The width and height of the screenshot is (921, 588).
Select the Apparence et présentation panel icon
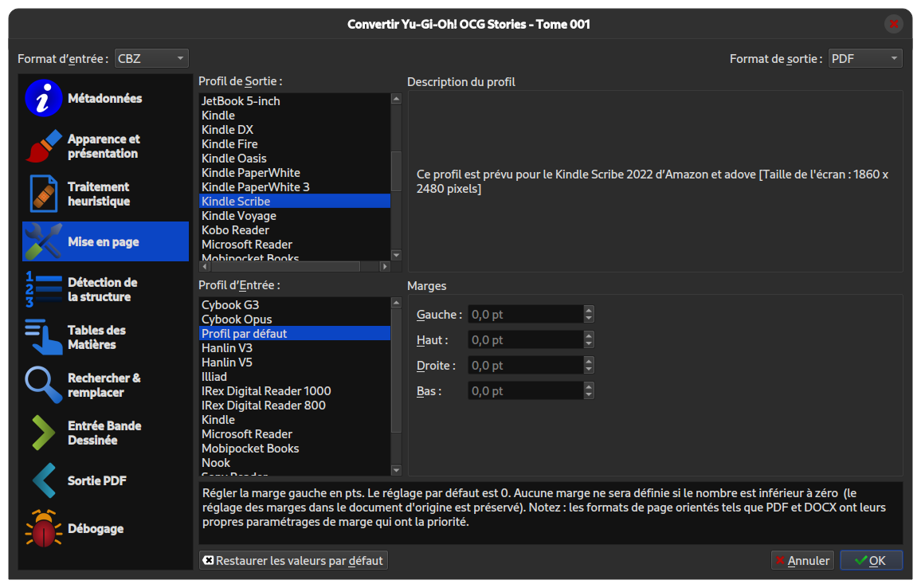tap(43, 146)
